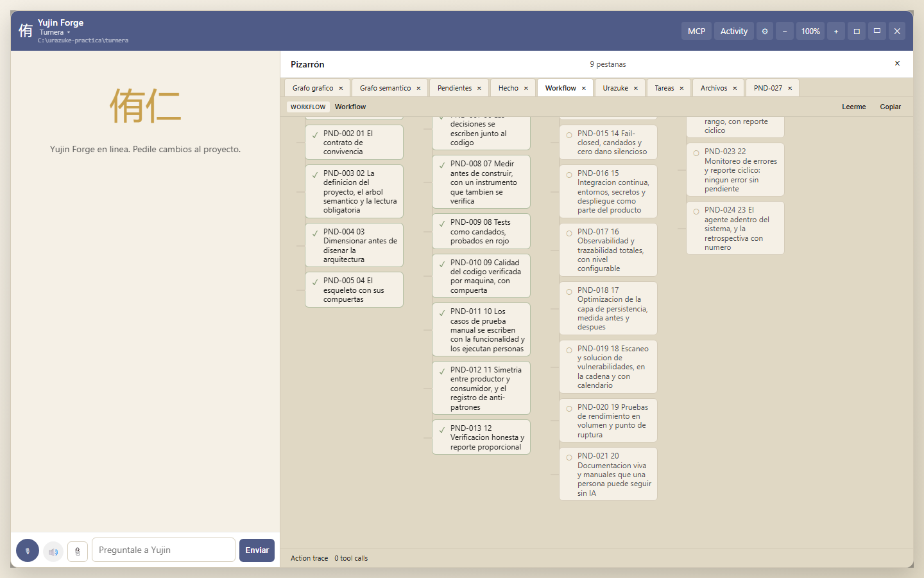Toggle checkmark on PND-011 card
Viewport: 924px width, 578px height.
click(x=441, y=313)
